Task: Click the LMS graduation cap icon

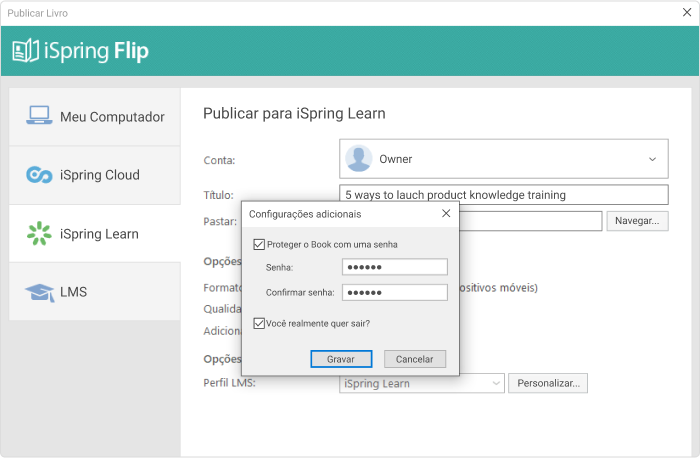Action: (39, 292)
